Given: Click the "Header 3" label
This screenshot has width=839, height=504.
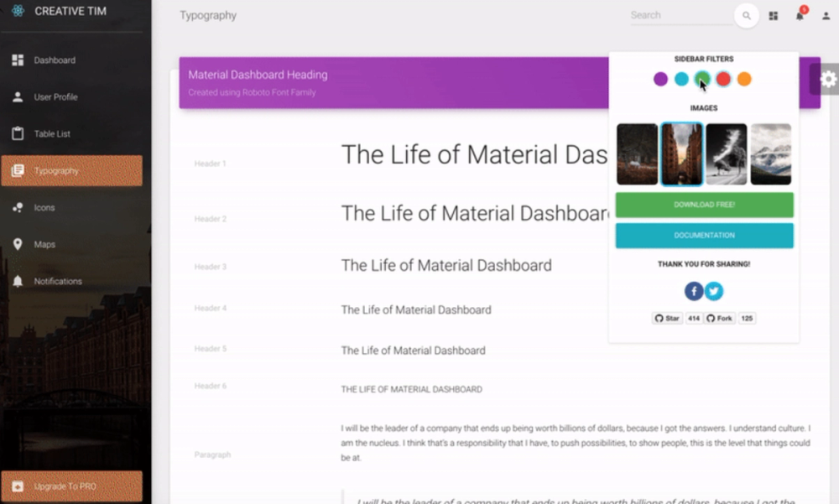Looking at the screenshot, I should point(211,267).
